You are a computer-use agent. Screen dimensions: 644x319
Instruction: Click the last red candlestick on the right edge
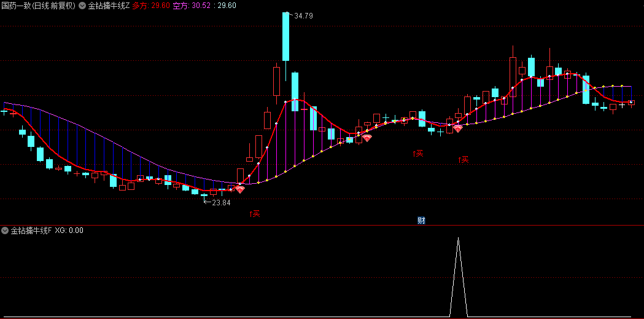coord(631,103)
